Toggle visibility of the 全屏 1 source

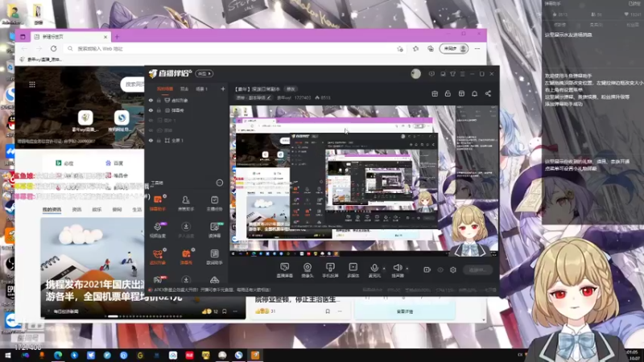tap(151, 140)
